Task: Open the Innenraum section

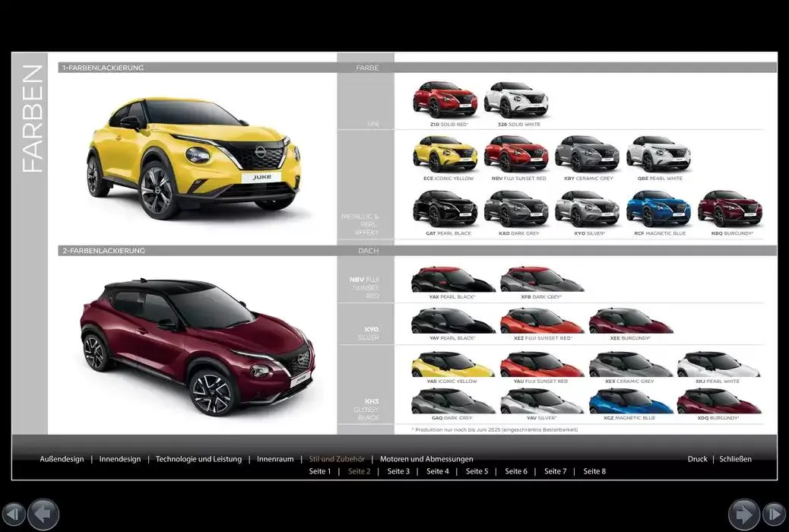Action: click(275, 459)
